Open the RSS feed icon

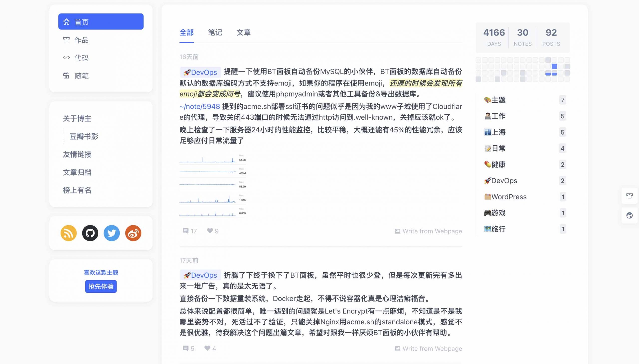[68, 233]
